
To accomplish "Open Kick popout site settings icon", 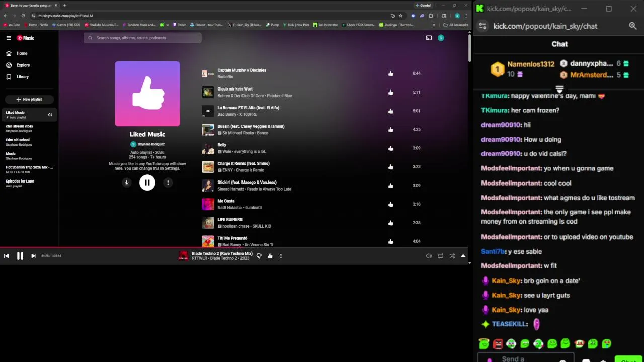I will [482, 26].
